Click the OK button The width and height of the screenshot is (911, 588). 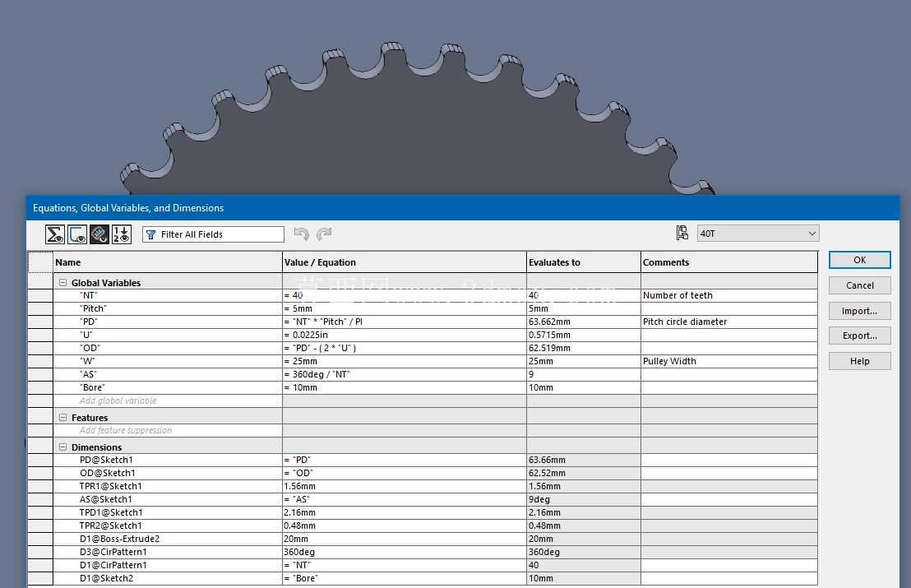[x=859, y=260]
